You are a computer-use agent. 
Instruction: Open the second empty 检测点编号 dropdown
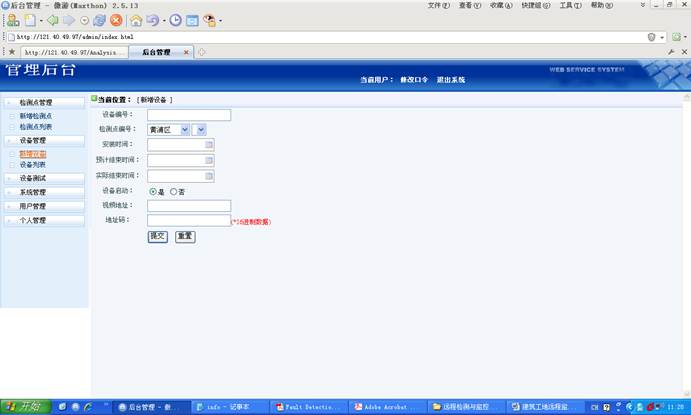tap(200, 130)
